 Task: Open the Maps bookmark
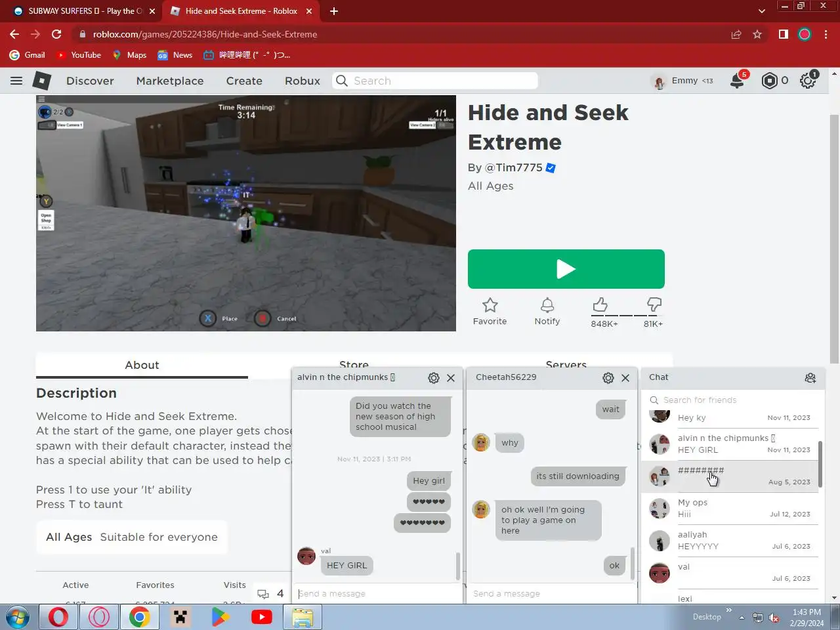tap(129, 55)
